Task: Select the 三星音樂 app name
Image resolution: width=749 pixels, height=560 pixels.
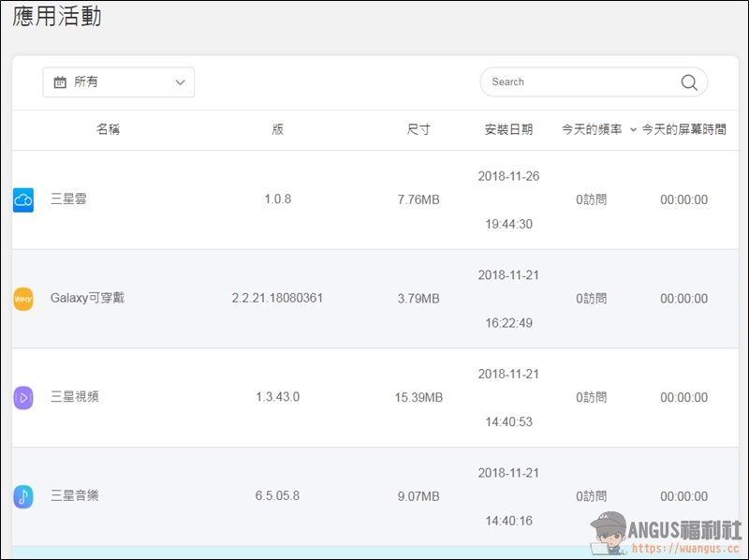Action: pos(75,496)
